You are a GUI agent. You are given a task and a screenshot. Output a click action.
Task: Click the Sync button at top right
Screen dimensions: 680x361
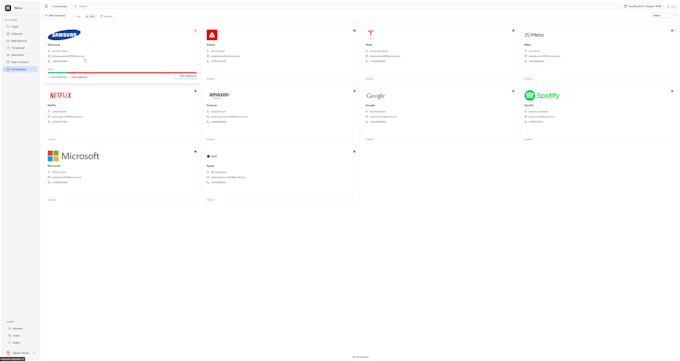coord(672,6)
